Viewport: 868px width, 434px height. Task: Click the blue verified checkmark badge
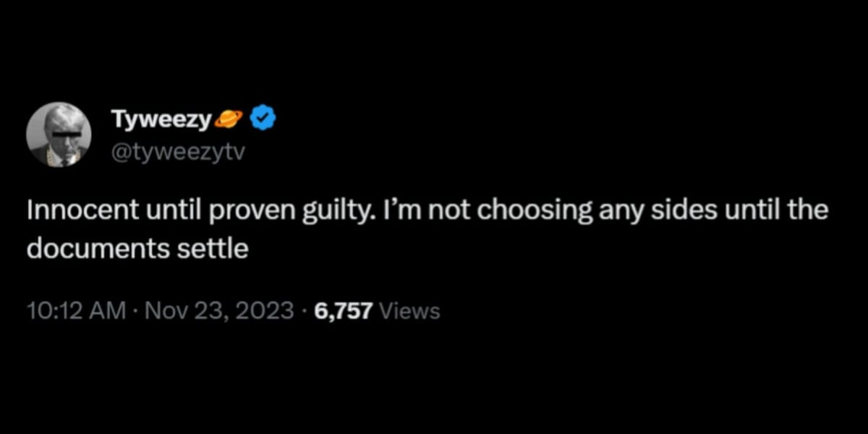click(262, 116)
